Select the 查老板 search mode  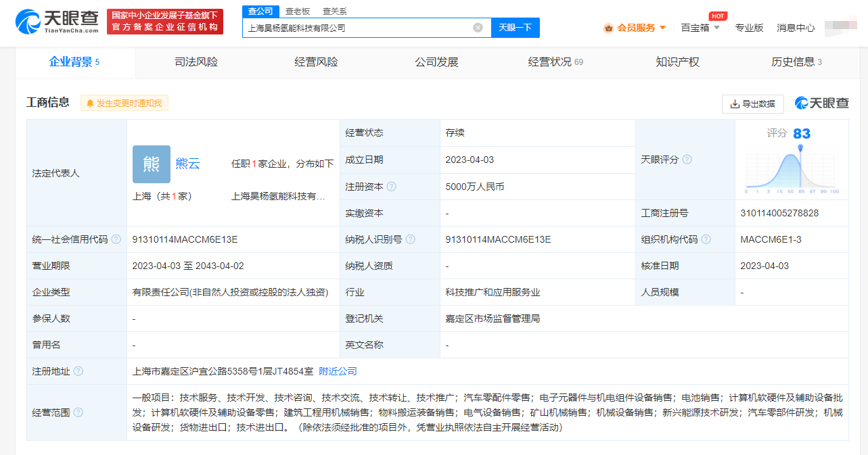[297, 11]
